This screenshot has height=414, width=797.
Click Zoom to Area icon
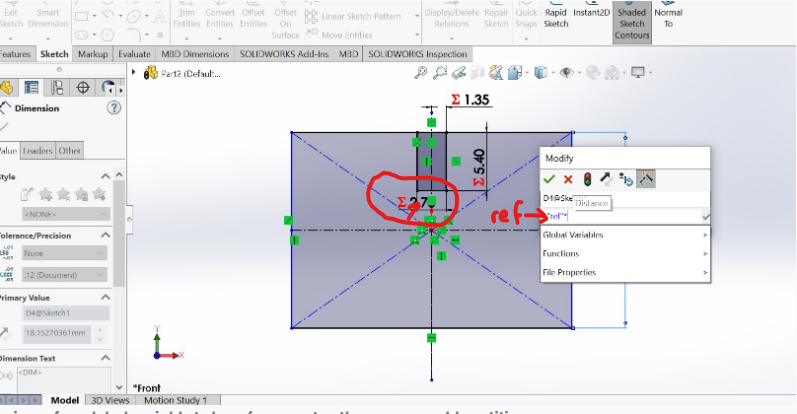(x=440, y=73)
